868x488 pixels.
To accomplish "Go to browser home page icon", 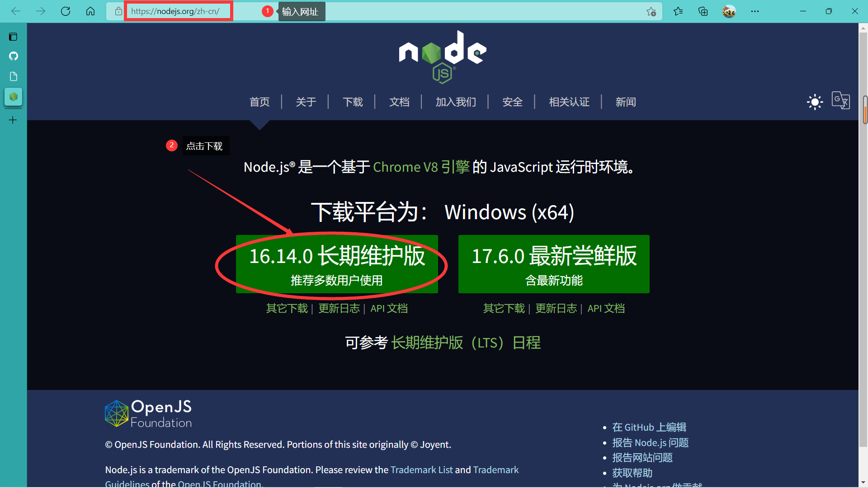I will pos(90,11).
